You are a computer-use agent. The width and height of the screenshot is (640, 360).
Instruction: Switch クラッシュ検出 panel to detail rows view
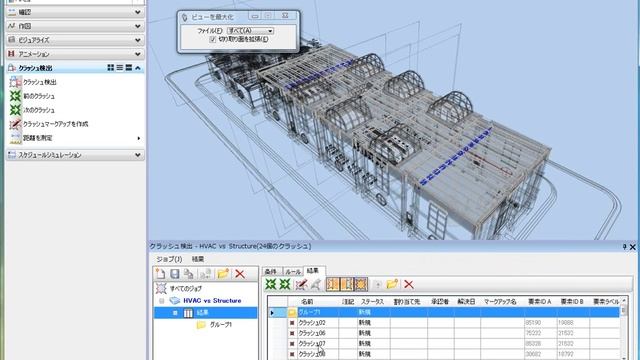[129, 68]
